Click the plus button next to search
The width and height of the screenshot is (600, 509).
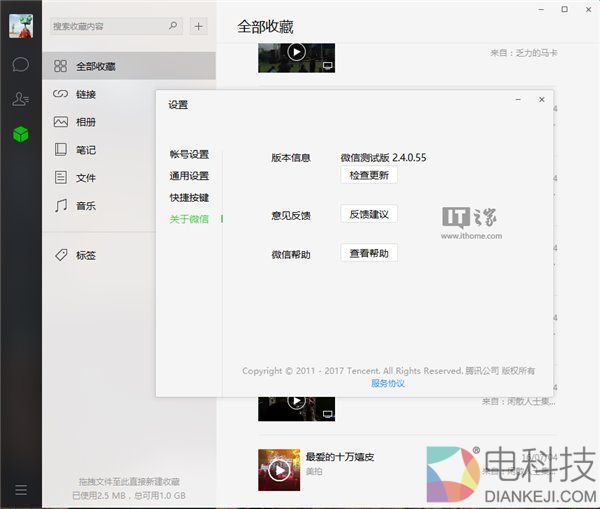pos(199,26)
